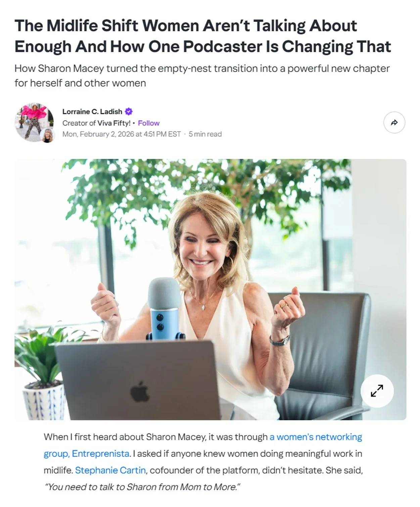
Task: Click the "group, Entreprenista" link text
Action: coord(86,454)
